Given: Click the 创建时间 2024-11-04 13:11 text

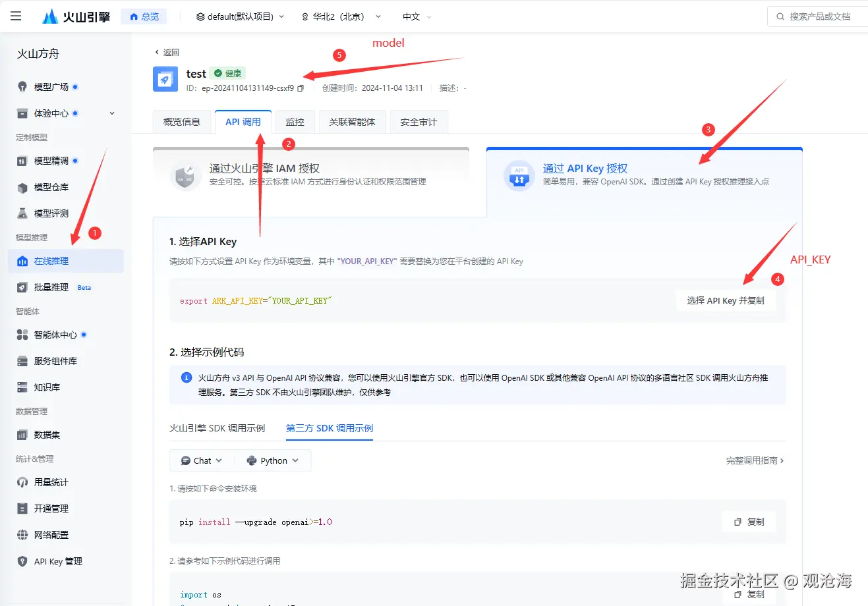Looking at the screenshot, I should [x=372, y=88].
